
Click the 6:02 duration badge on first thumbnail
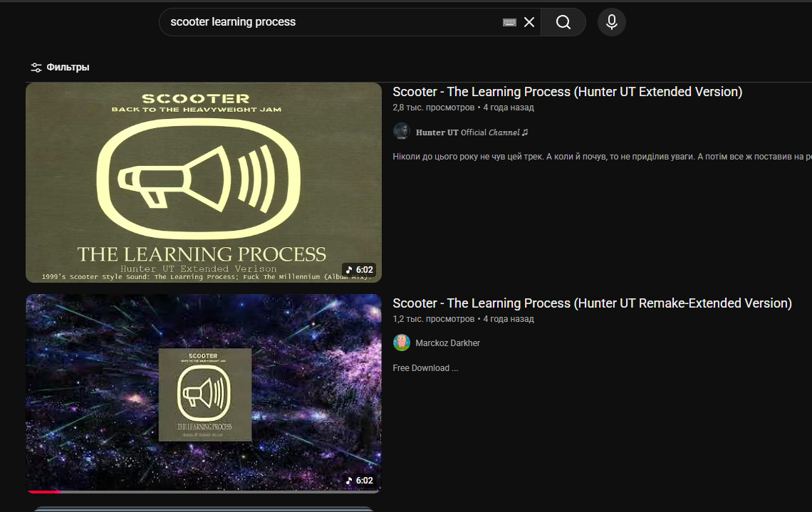(x=359, y=270)
